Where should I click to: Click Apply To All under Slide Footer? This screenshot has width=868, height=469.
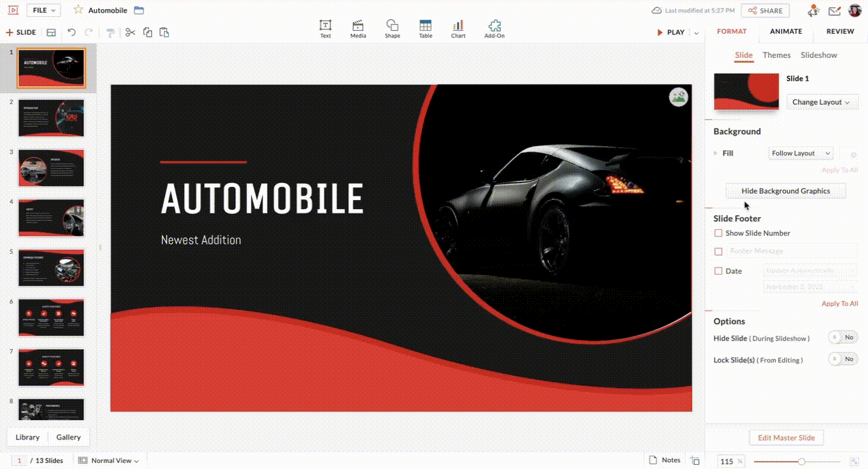point(840,303)
